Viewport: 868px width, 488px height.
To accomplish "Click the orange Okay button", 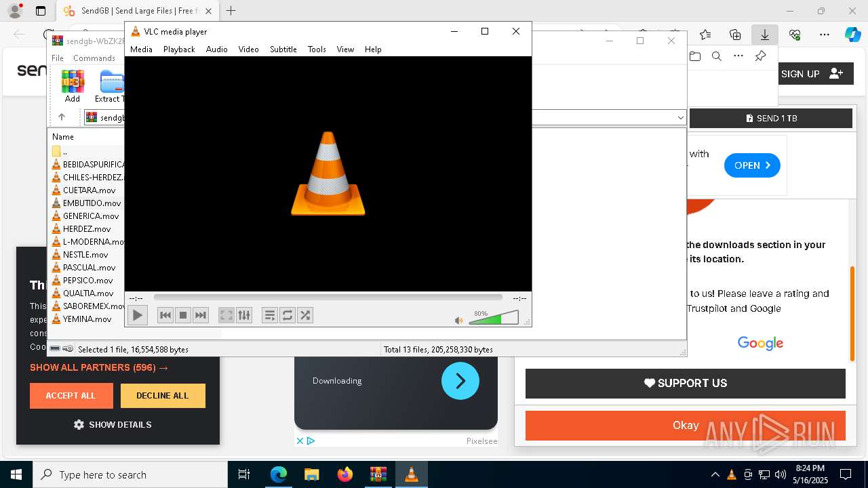I will [x=686, y=426].
